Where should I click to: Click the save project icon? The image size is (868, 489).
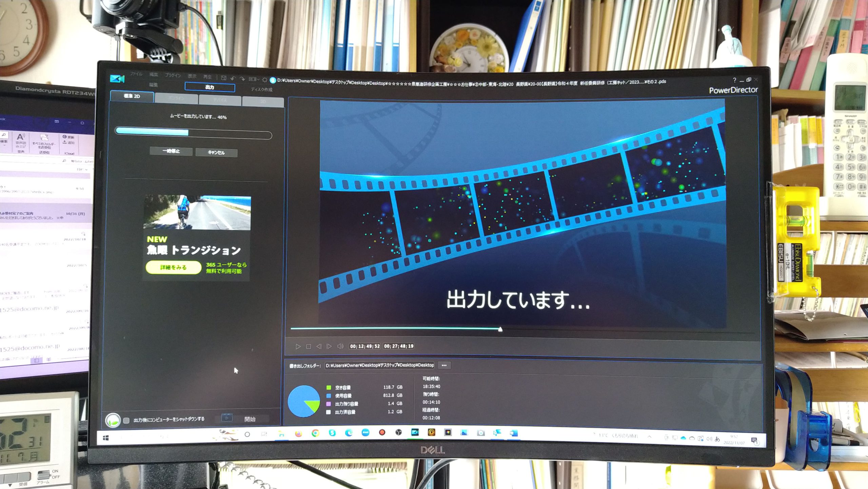coord(224,78)
